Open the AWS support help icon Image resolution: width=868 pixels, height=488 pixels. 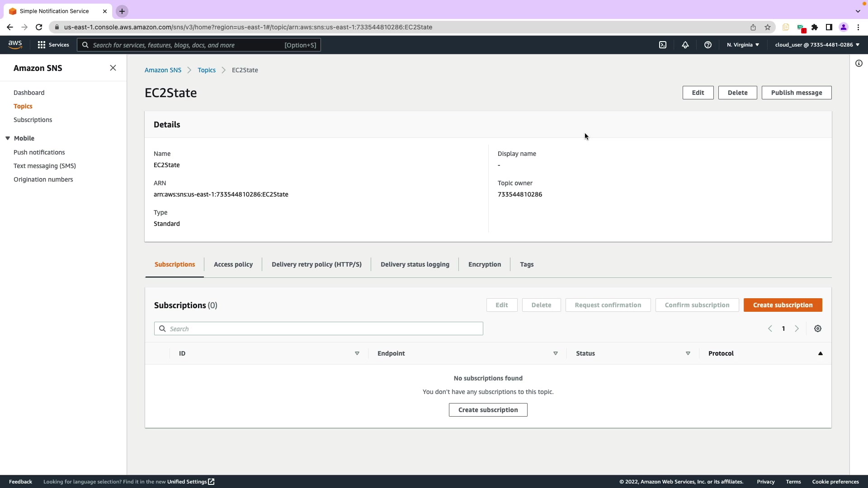[x=708, y=45]
